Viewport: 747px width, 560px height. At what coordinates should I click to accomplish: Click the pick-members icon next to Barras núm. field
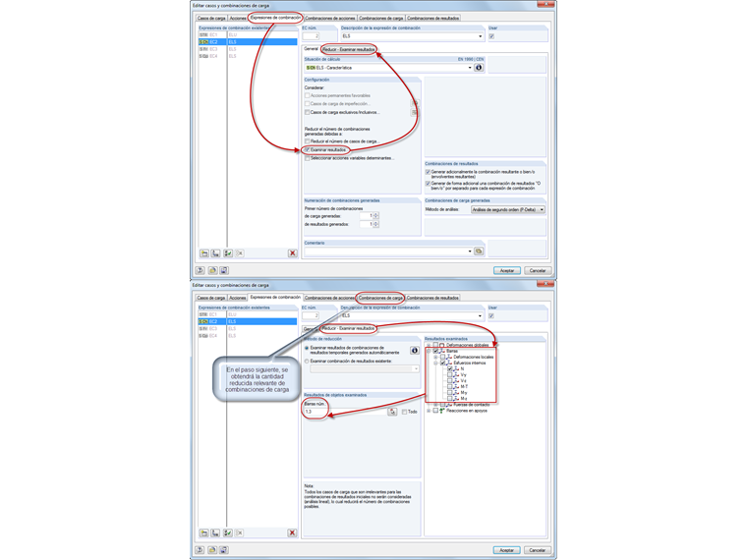click(x=392, y=412)
